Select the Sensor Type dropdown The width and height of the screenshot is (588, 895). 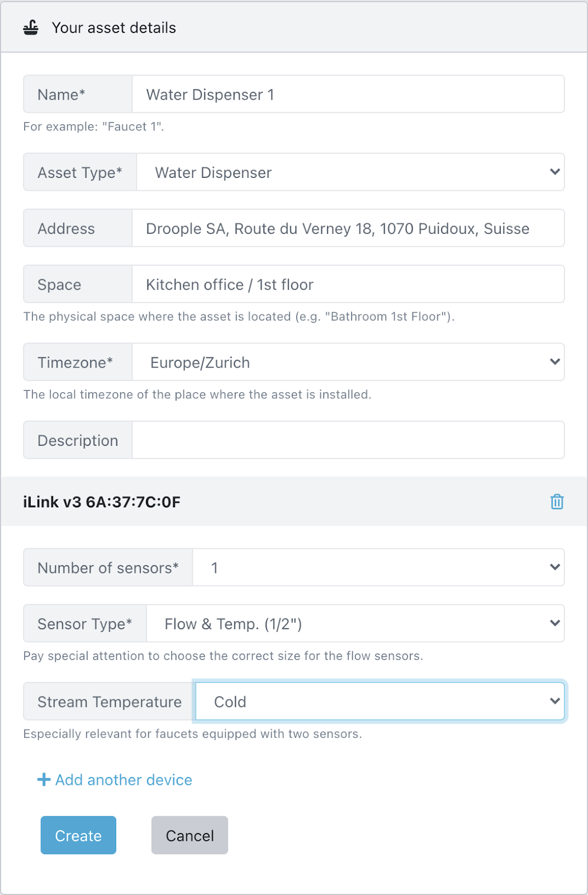(x=355, y=624)
